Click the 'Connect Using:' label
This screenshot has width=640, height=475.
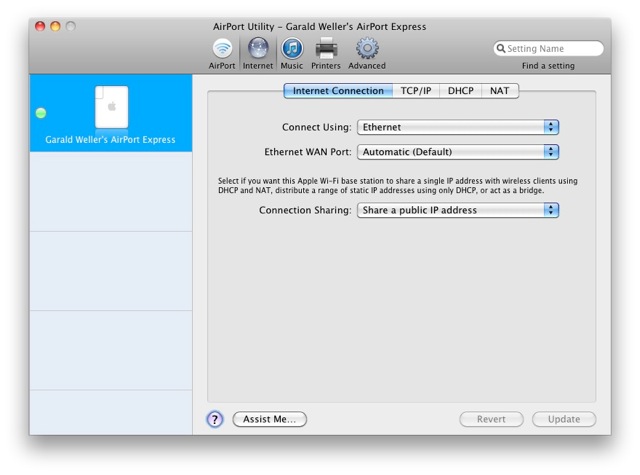tap(317, 127)
